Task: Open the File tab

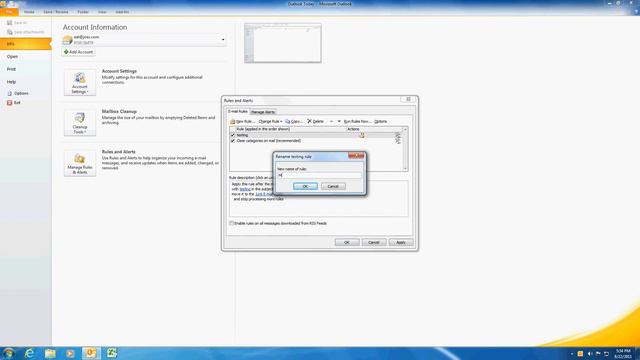Action: 9,12
